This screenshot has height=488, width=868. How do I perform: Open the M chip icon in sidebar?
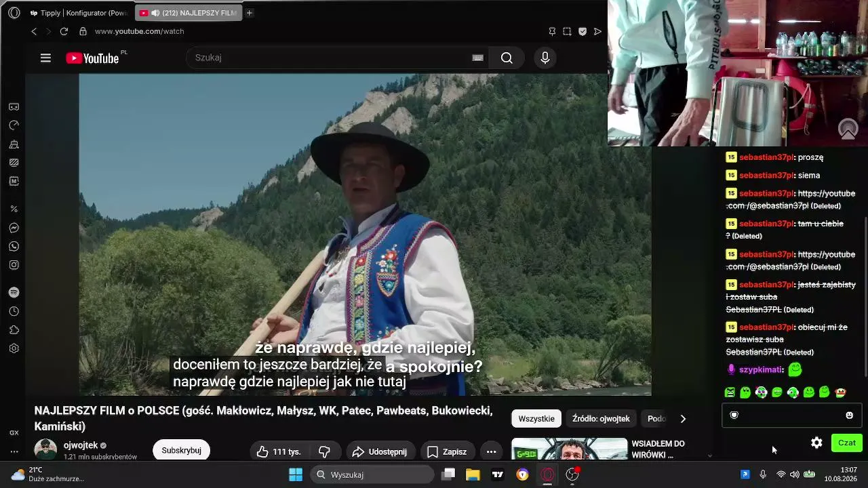pos(14,181)
